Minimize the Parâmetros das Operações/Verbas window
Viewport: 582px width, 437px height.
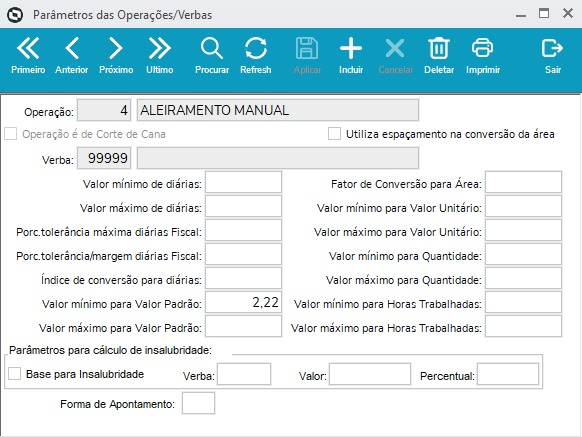521,15
